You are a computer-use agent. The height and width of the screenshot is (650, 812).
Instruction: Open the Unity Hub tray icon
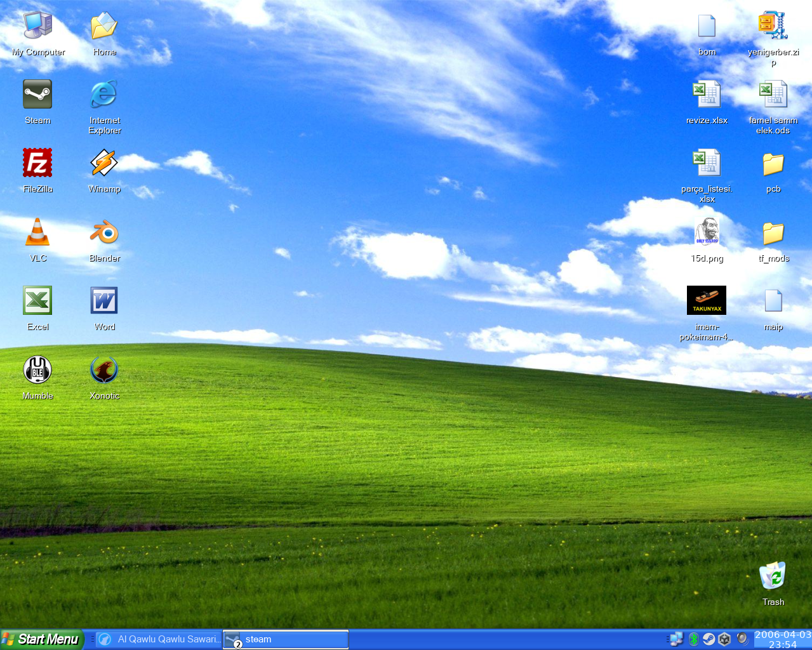point(725,639)
